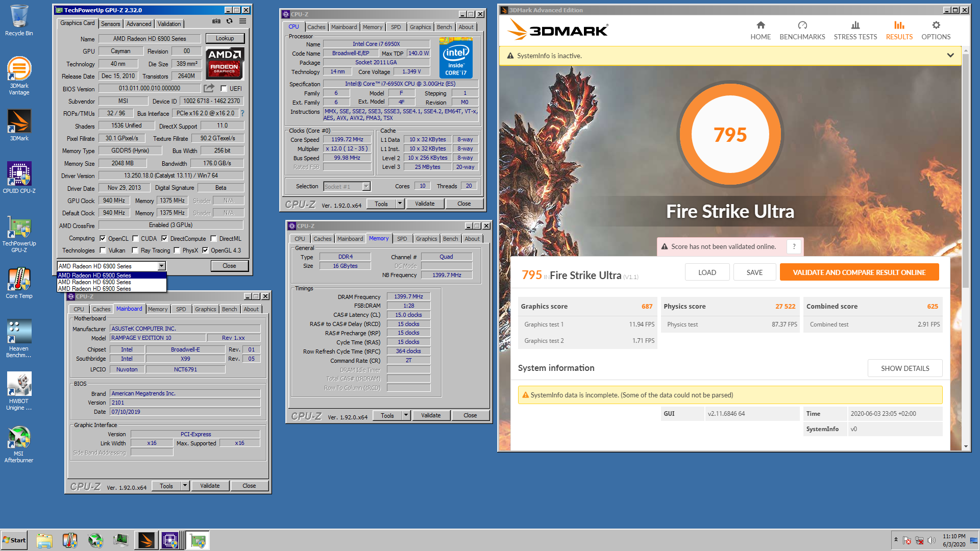The height and width of the screenshot is (551, 980).
Task: Open Socket #1 selection dropdown
Action: [366, 186]
